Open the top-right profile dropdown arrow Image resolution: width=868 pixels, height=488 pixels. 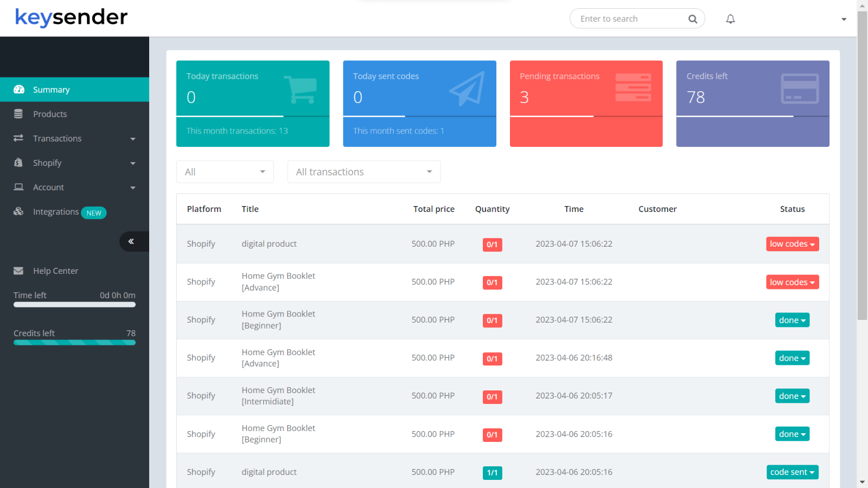pos(843,18)
